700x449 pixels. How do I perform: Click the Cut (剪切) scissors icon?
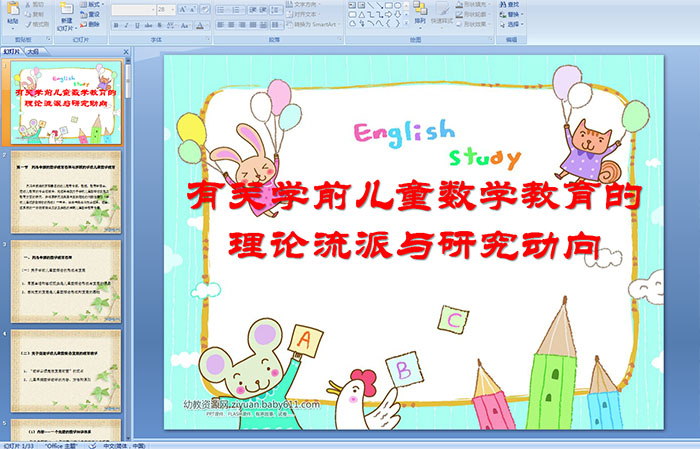pyautogui.click(x=28, y=4)
